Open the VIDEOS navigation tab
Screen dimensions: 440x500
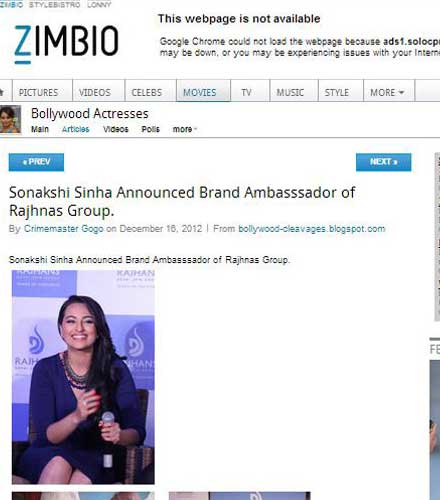point(95,92)
